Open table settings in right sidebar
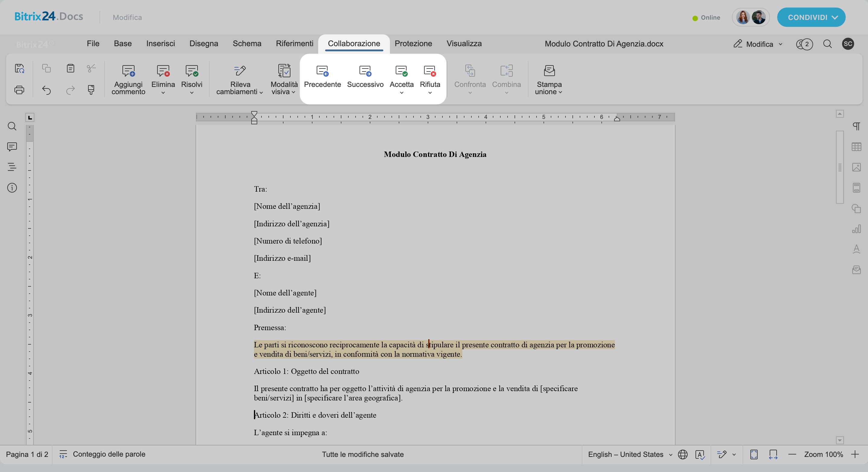Image resolution: width=868 pixels, height=472 pixels. (x=856, y=147)
